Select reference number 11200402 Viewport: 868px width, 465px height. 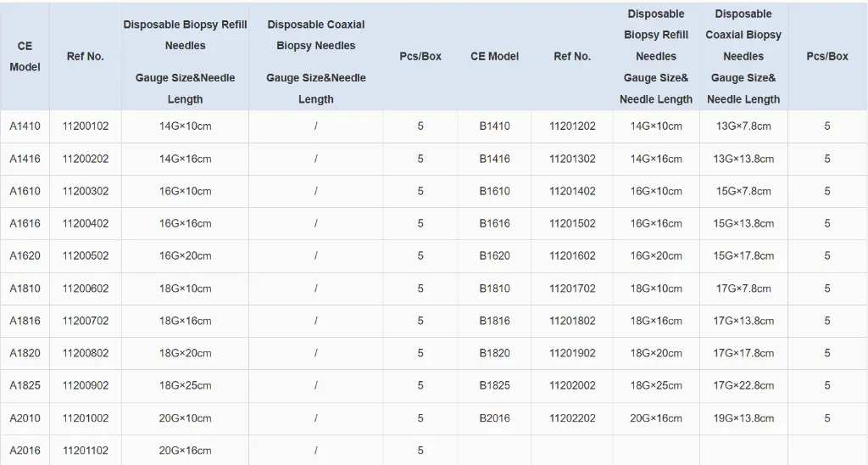86,223
